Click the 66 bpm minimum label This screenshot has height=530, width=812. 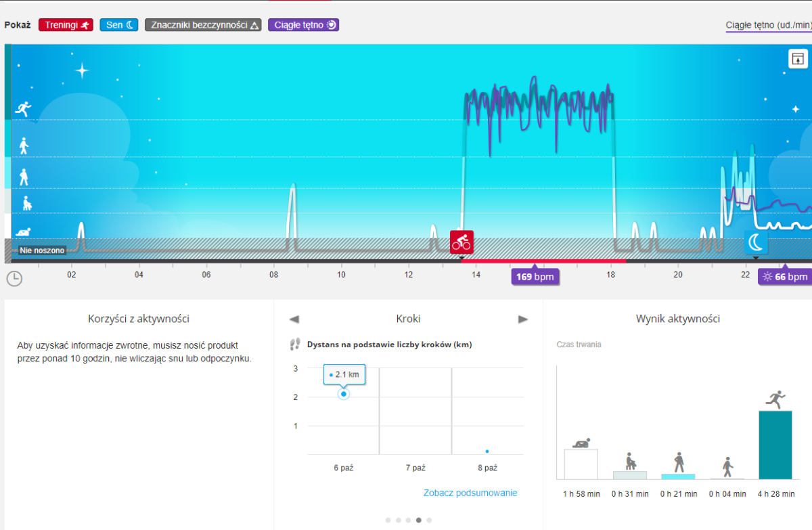point(785,277)
